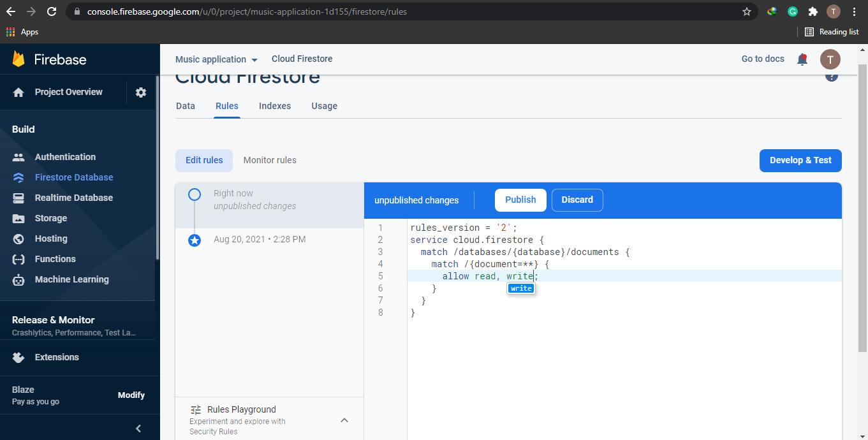Select the starred Aug 20 version marker

click(x=195, y=240)
